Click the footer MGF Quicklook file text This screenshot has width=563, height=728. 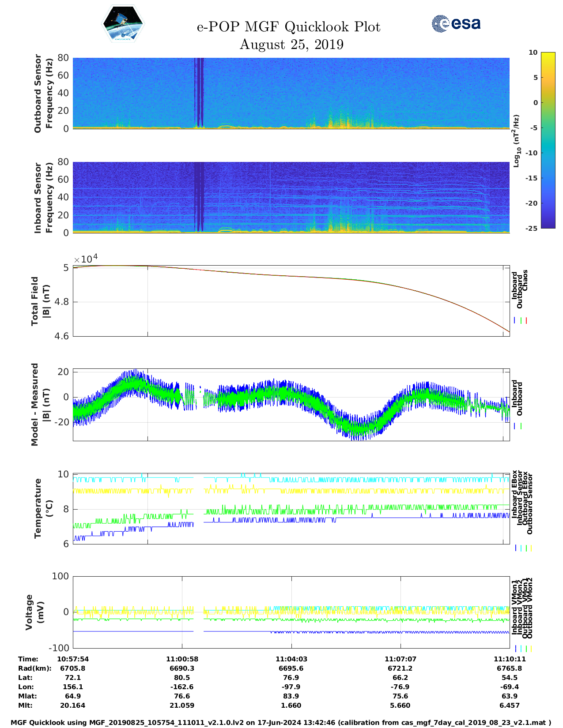coord(281,722)
